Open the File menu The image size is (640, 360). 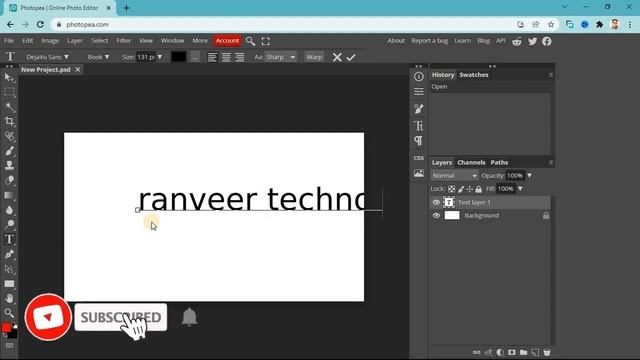(9, 41)
